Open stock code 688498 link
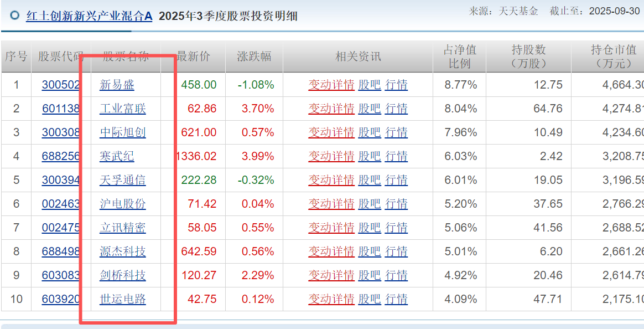The height and width of the screenshot is (329, 644). tap(60, 251)
